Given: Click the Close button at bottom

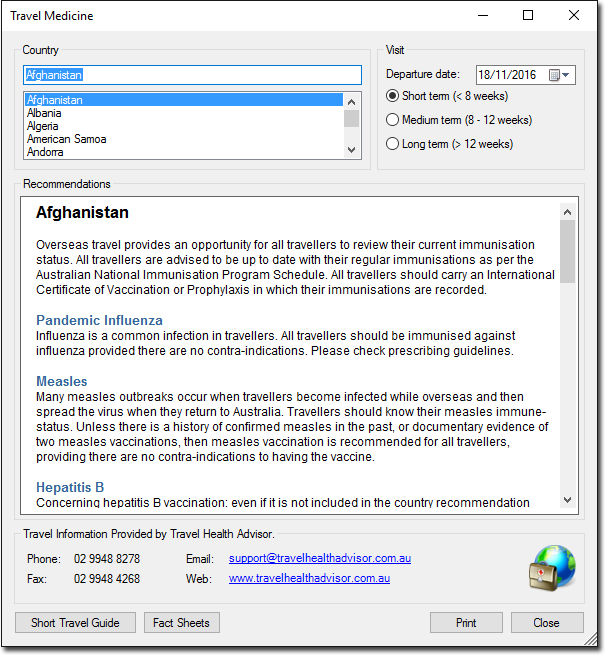Looking at the screenshot, I should point(547,623).
